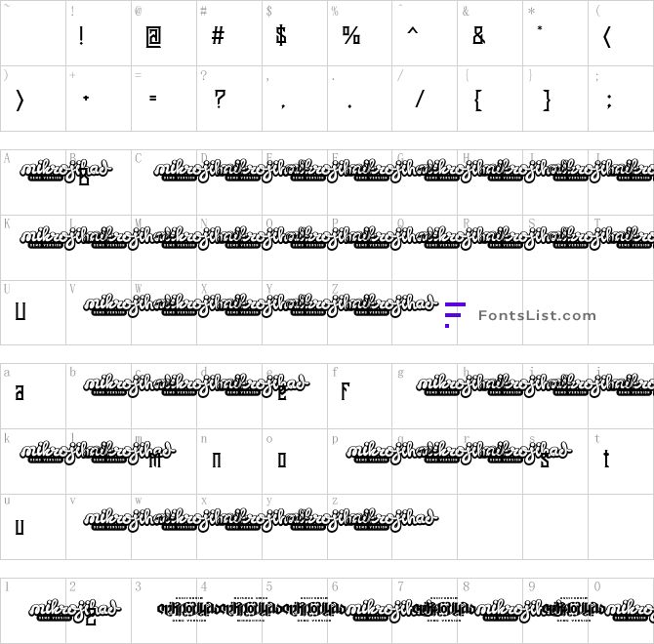Screen dimensions: 654x644
Task: Click the exclamation mark glyph cell
Action: [x=82, y=37]
